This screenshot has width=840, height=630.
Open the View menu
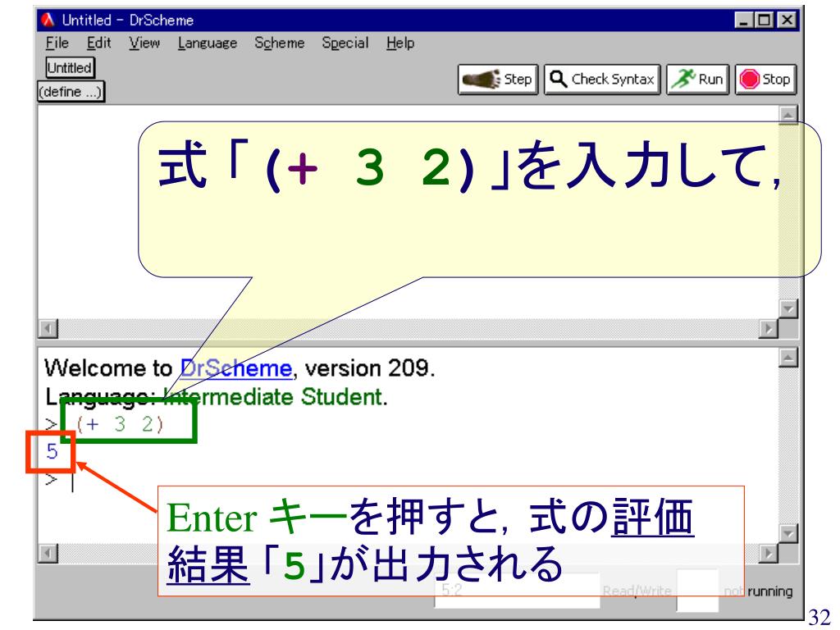144,43
